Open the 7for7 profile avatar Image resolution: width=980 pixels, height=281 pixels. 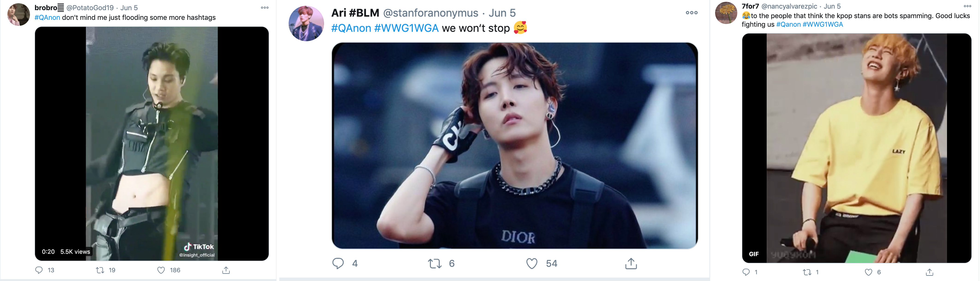(726, 13)
